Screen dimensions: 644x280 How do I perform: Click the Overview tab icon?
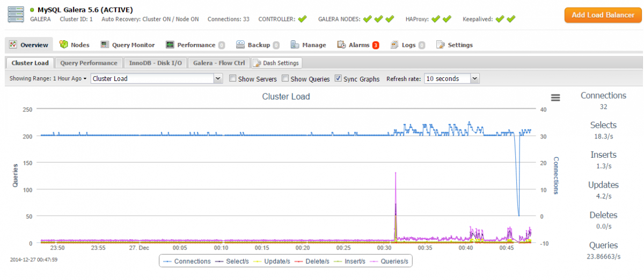pyautogui.click(x=13, y=45)
